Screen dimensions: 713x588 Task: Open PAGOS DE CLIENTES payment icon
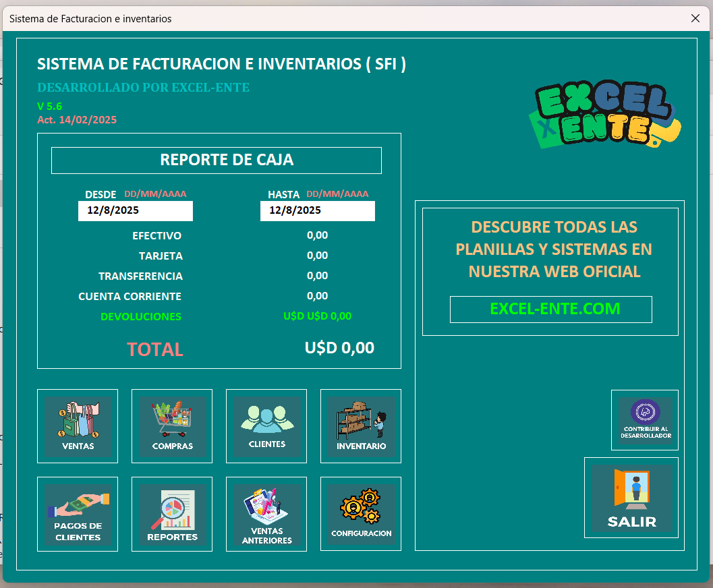pos(77,513)
